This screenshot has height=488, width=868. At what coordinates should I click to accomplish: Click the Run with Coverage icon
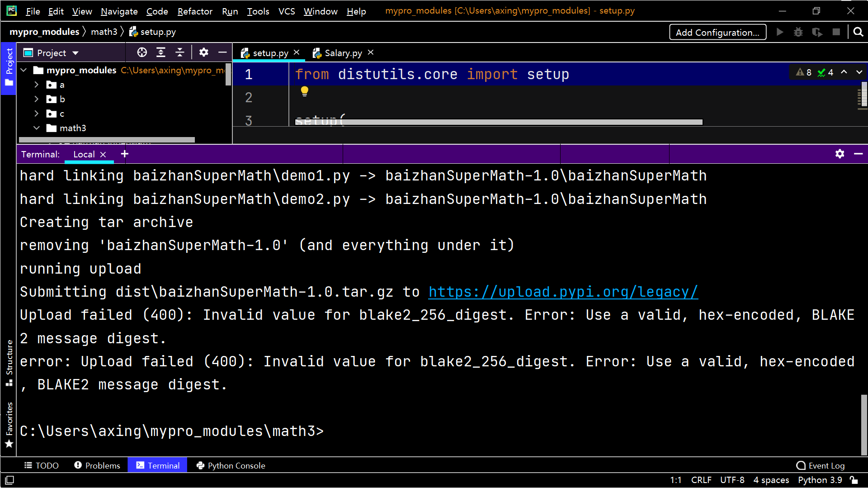[817, 32]
